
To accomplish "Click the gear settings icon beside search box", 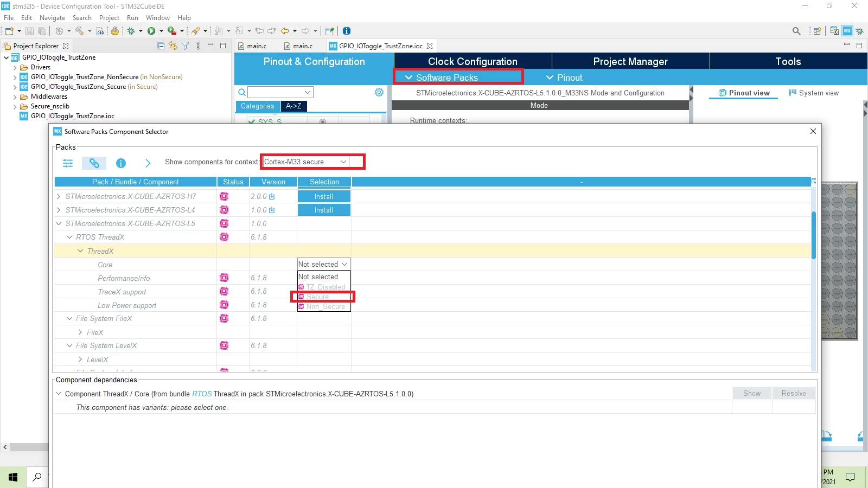I will [379, 92].
